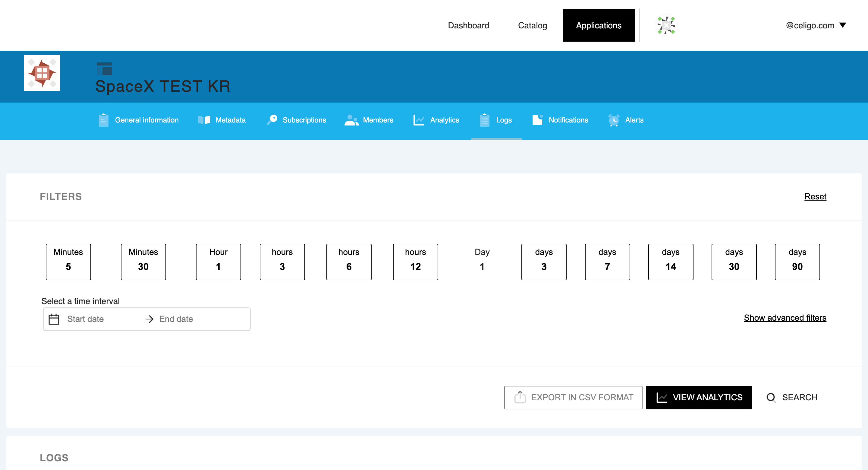
Task: Open the Applications menu item
Action: point(599,25)
